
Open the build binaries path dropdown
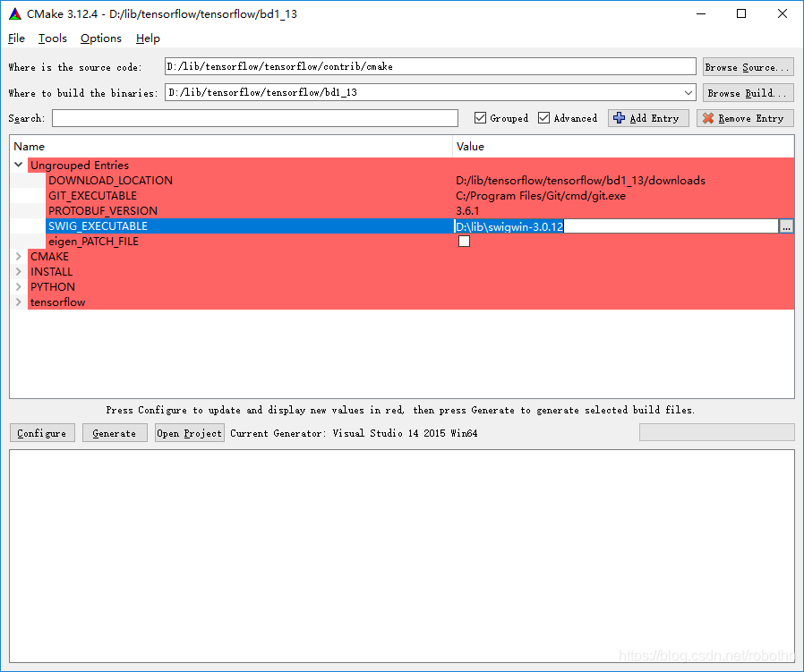click(689, 93)
